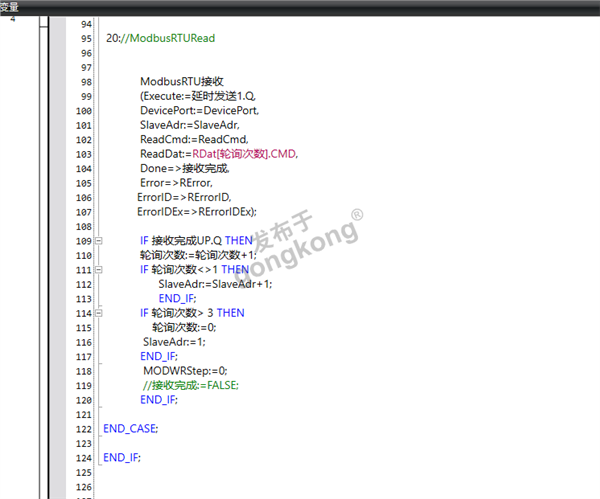Place cursor on ModbusRTU接收 call
This screenshot has height=499, width=600.
[181, 81]
